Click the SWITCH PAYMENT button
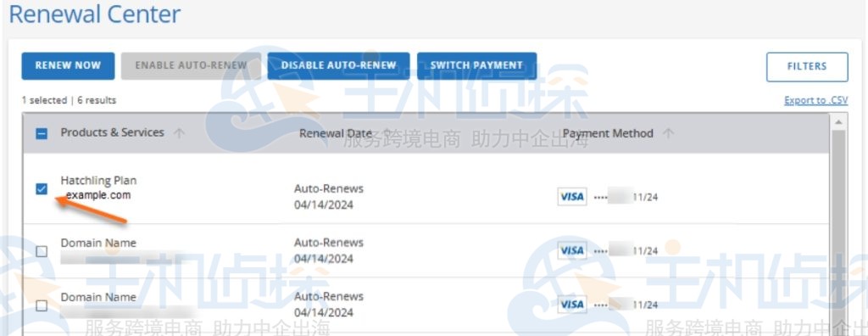The height and width of the screenshot is (336, 868). pos(476,66)
